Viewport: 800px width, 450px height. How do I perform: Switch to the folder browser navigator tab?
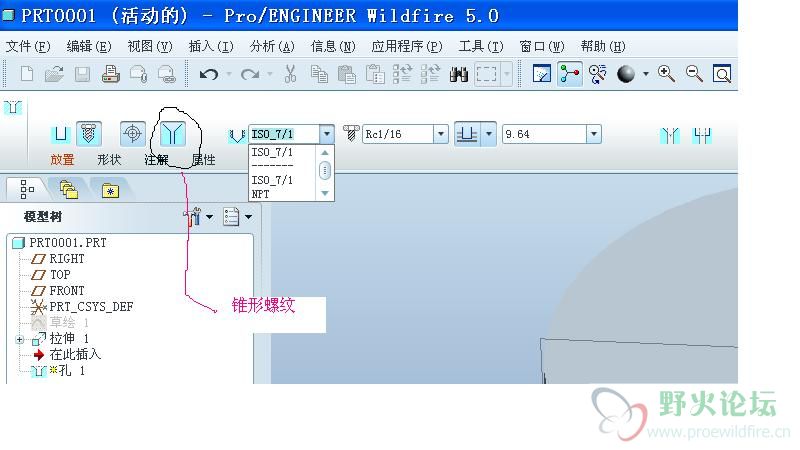(x=69, y=190)
